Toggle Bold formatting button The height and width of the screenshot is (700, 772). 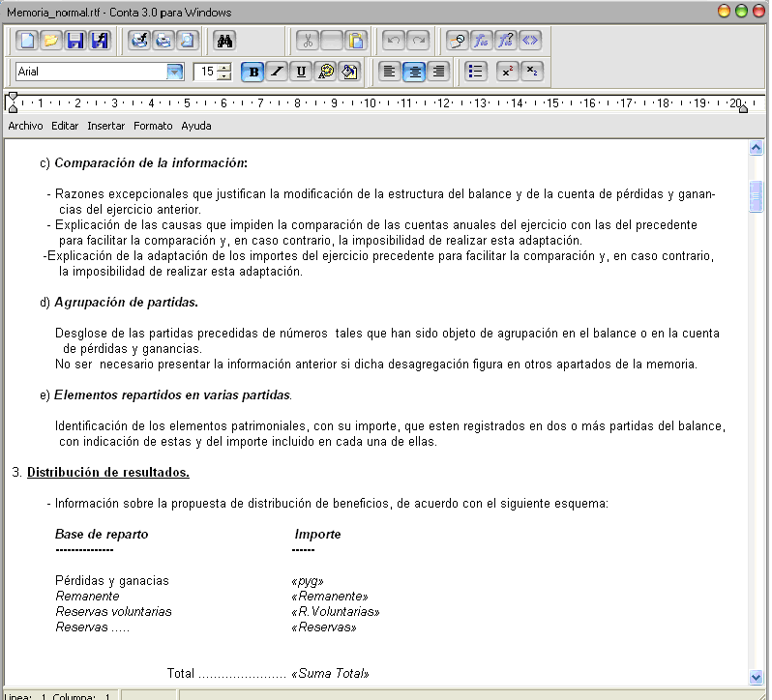253,72
